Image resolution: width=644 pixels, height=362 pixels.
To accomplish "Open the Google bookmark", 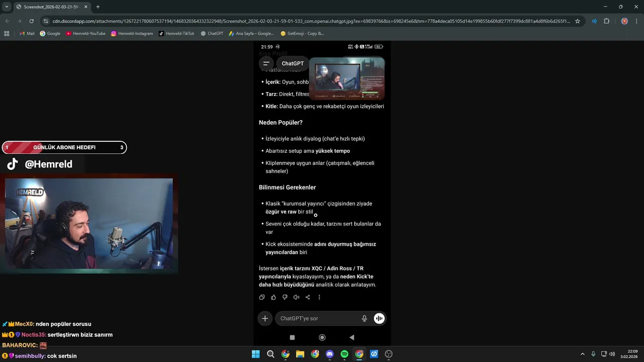I will point(50,34).
